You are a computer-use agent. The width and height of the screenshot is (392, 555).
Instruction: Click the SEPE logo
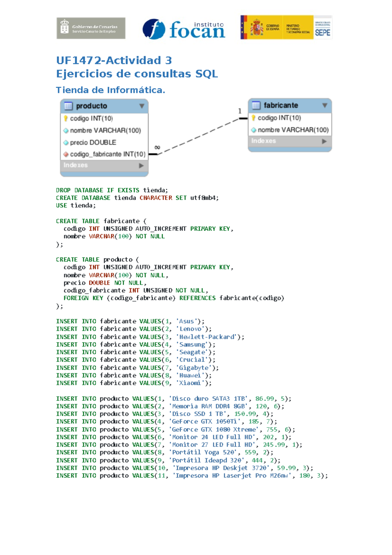(323, 28)
